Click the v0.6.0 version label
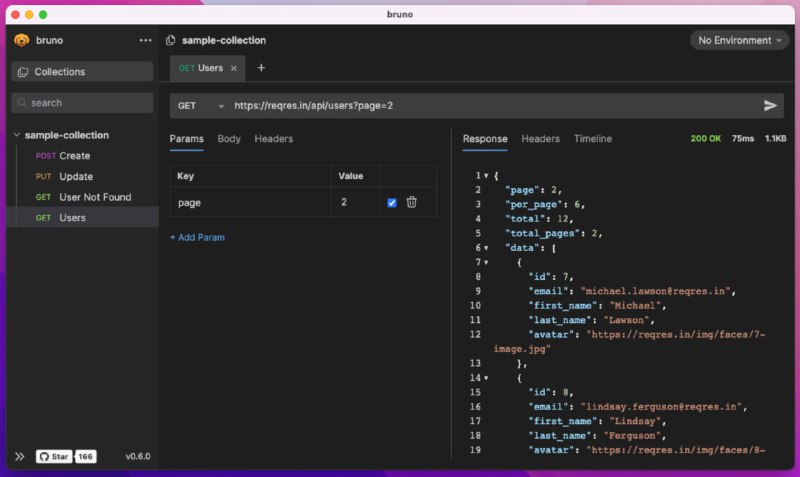 click(138, 456)
